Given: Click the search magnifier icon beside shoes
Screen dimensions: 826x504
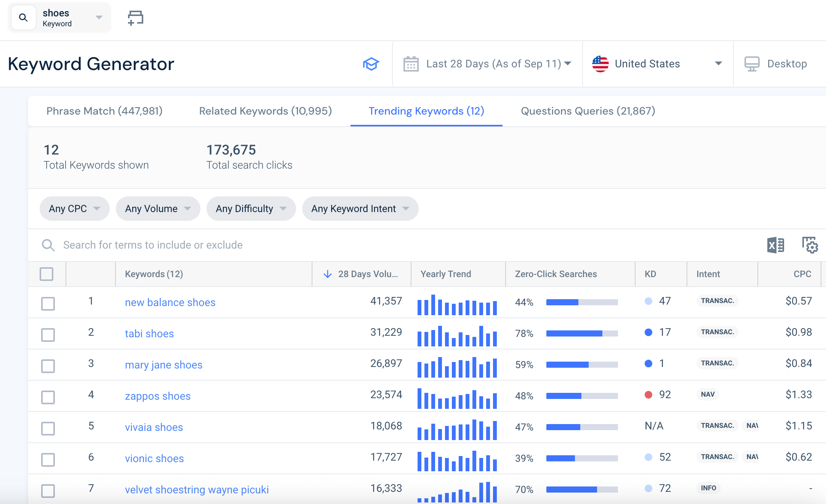Looking at the screenshot, I should (x=23, y=18).
